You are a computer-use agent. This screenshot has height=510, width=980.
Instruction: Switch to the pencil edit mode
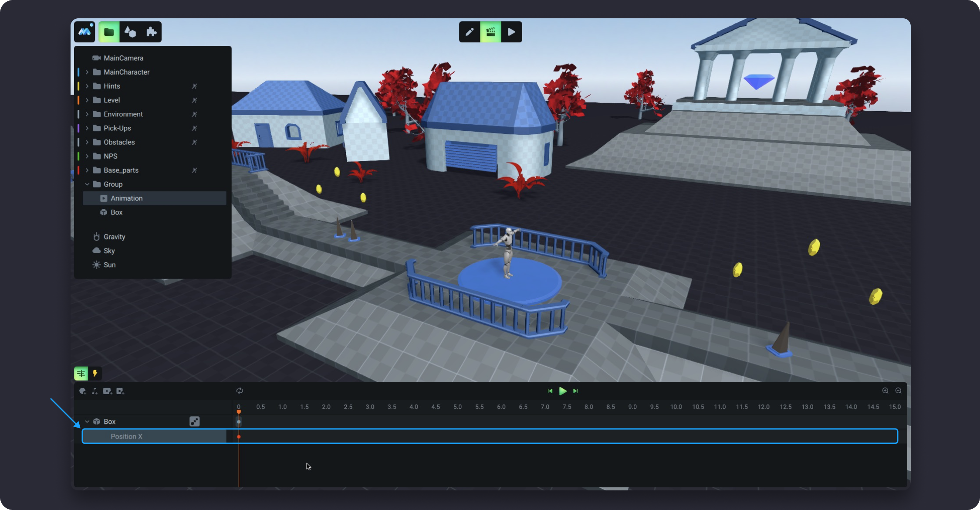[470, 32]
